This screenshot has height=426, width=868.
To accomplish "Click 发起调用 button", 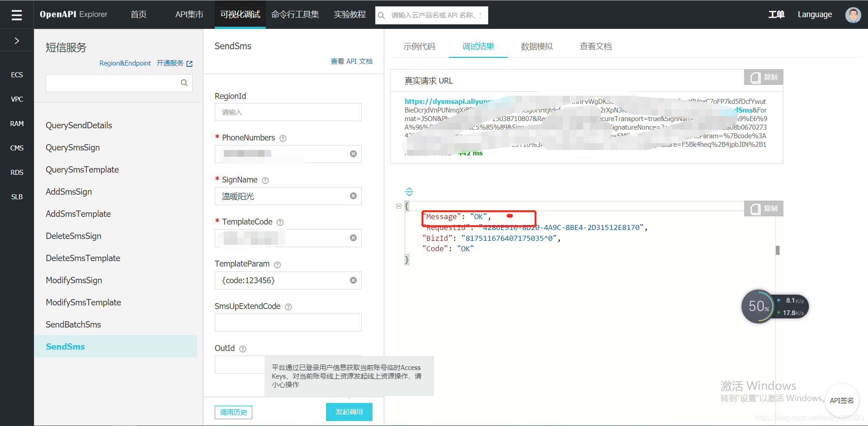I will tap(349, 412).
